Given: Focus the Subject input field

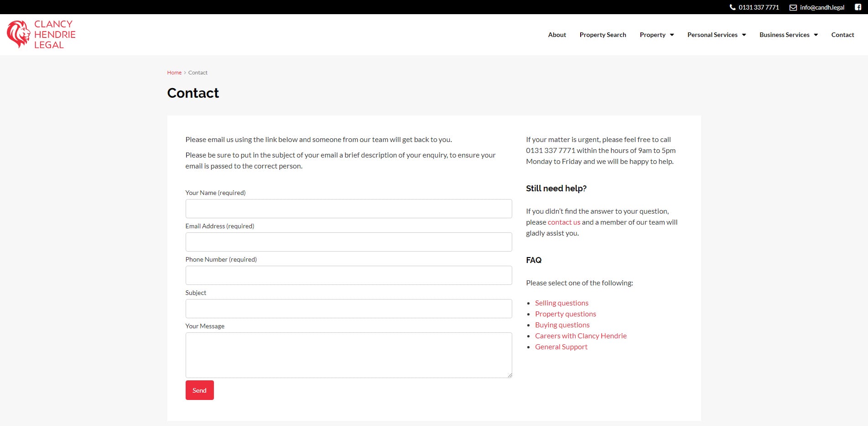Looking at the screenshot, I should tap(348, 309).
